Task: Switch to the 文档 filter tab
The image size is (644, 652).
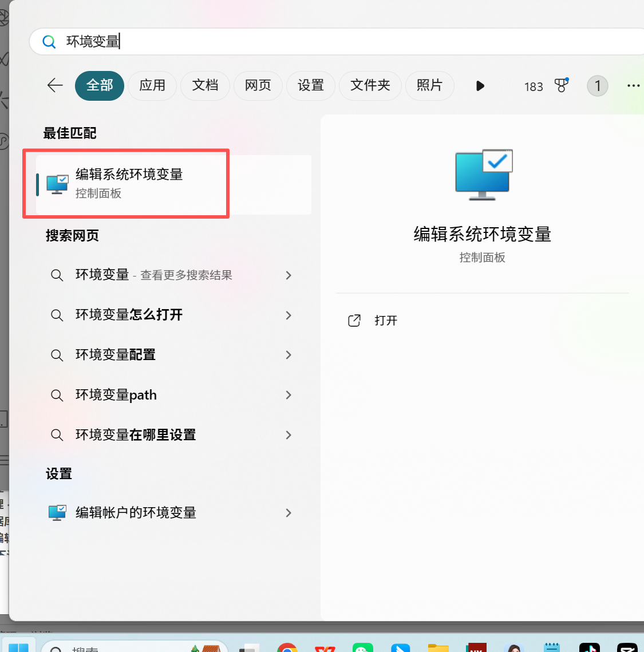Action: 205,85
